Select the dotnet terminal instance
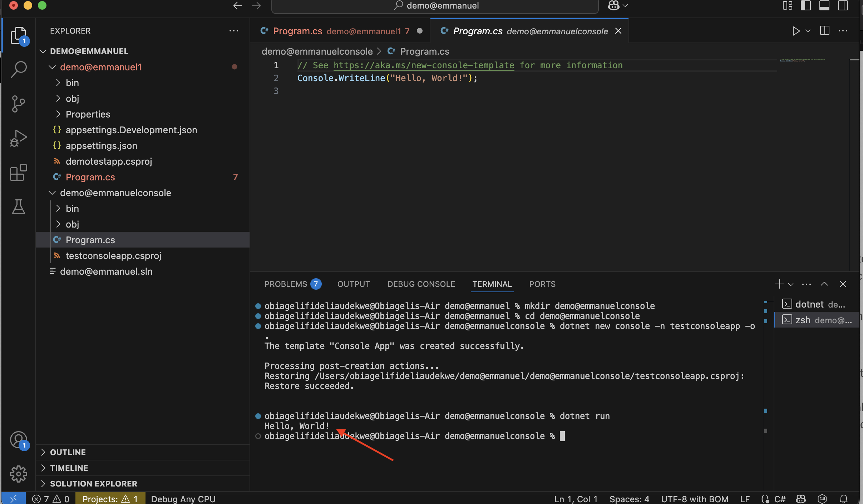This screenshot has height=504, width=863. (x=817, y=304)
